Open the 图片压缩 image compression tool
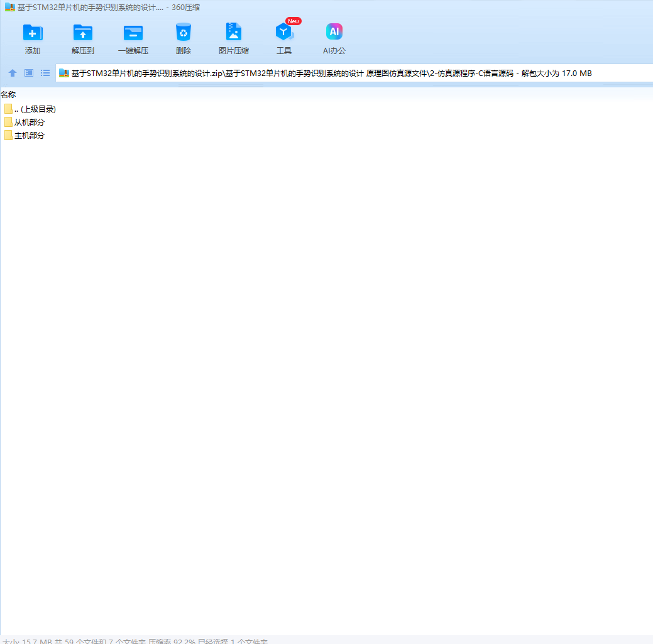The height and width of the screenshot is (644, 653). 234,39
